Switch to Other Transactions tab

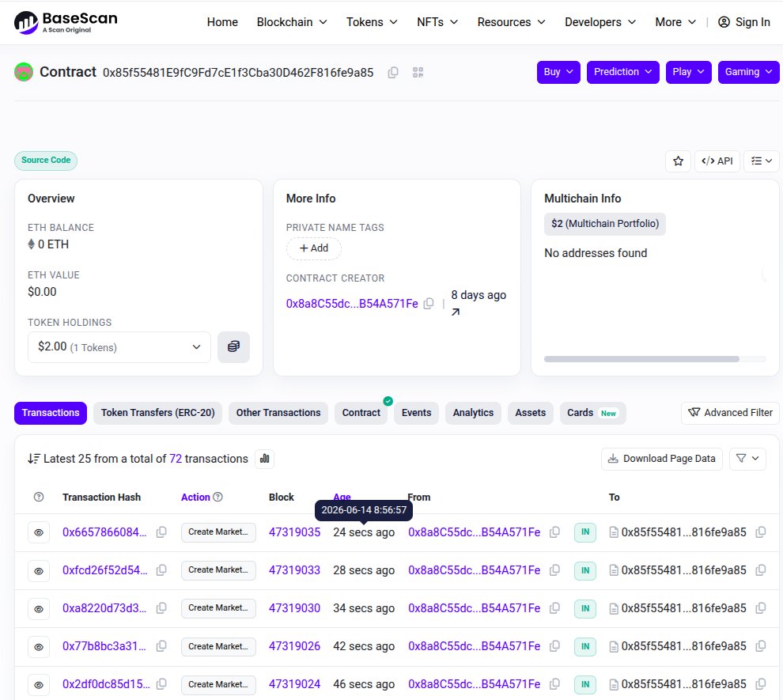point(278,413)
